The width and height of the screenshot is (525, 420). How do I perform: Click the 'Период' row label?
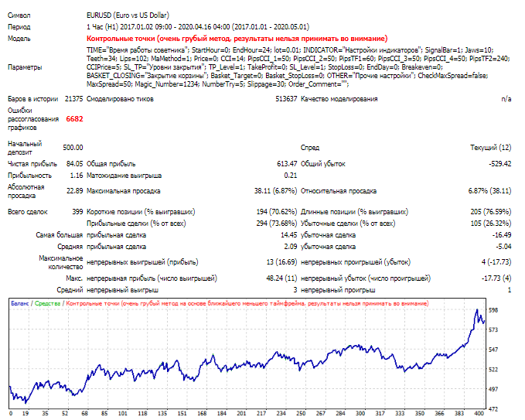(x=19, y=27)
